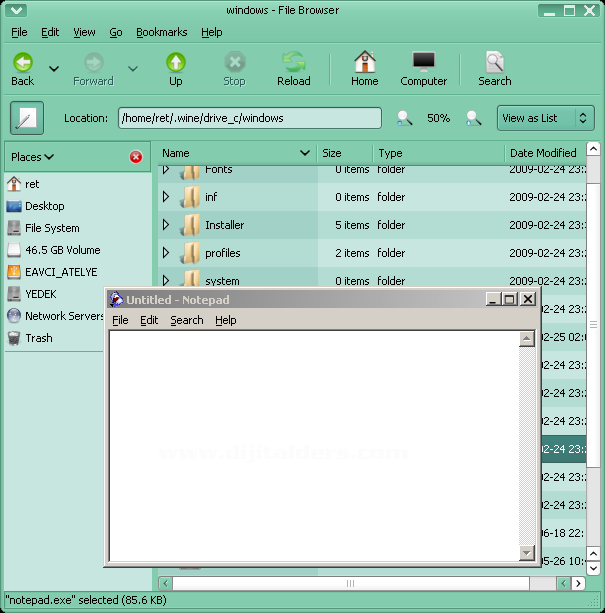Screen dimensions: 605x613
Task: Open the Home folder icon in toolbar
Action: pos(364,62)
